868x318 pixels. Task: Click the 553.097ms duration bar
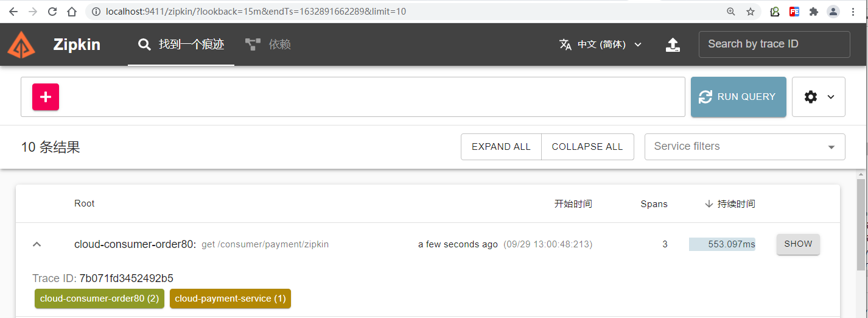pos(722,244)
